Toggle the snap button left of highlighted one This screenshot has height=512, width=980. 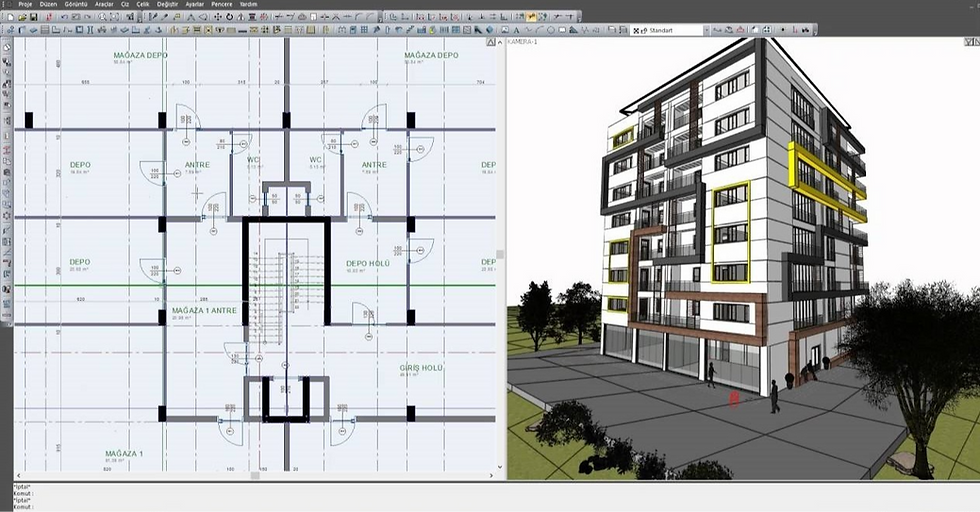[521, 17]
